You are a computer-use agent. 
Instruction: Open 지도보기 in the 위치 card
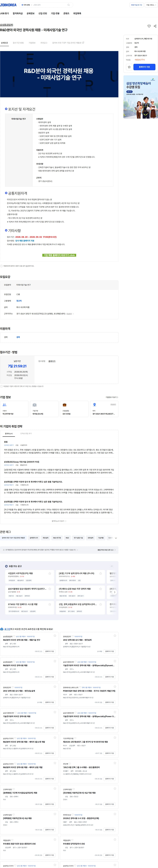(113, 404)
